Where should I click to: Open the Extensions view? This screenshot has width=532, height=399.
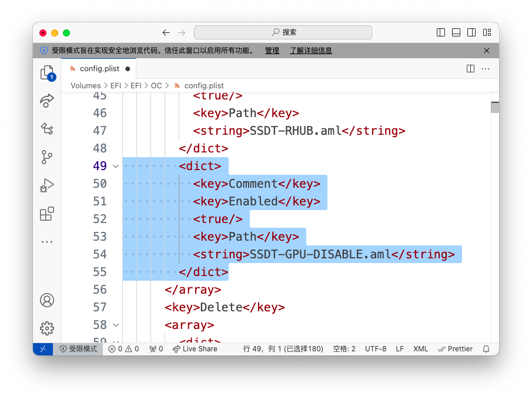coord(47,214)
